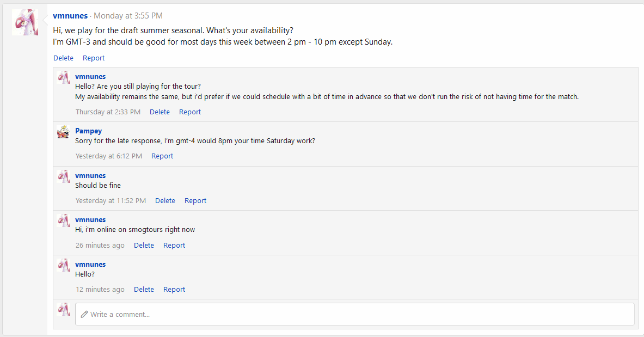Click the avatar next to the 'Are you still playing' comment

(64, 77)
